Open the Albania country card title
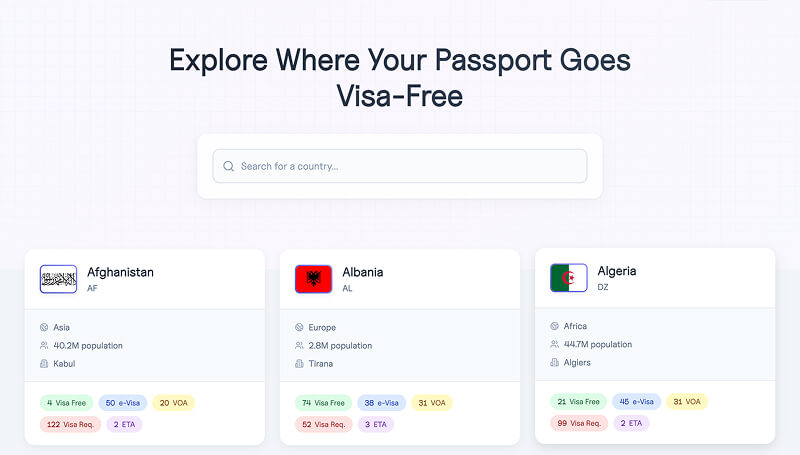This screenshot has height=455, width=800. pyautogui.click(x=362, y=272)
